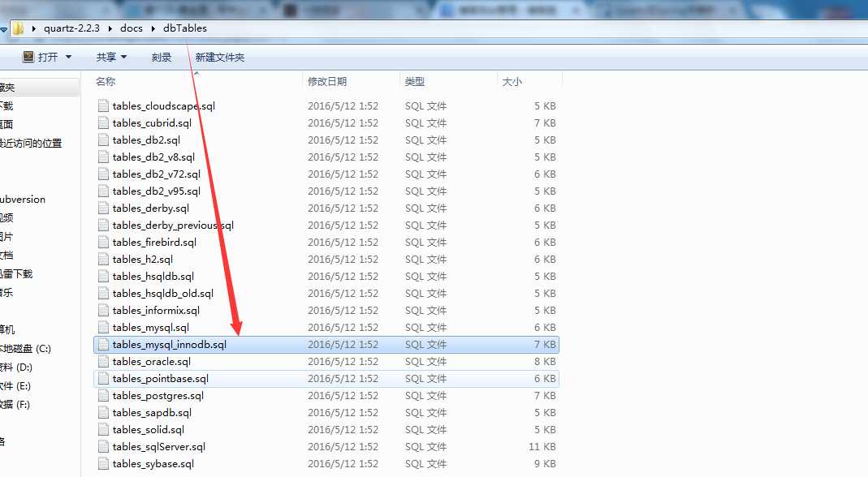Click file icon of tables_sybase.sql

(103, 464)
